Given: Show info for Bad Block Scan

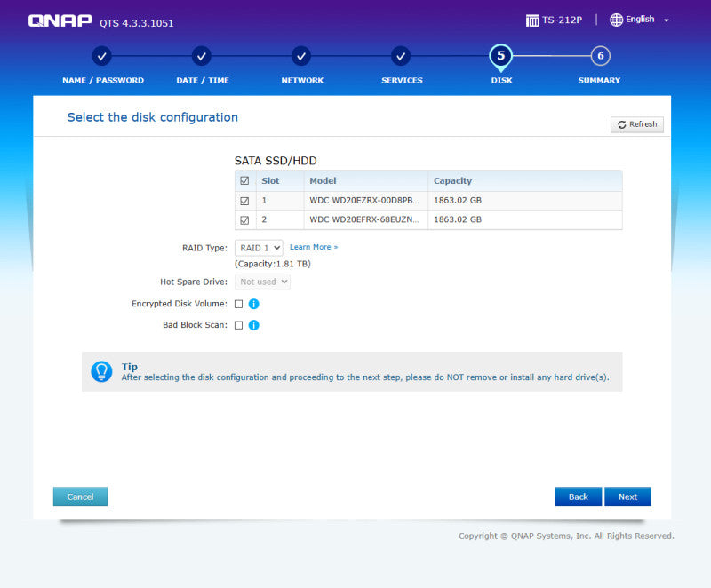Looking at the screenshot, I should pyautogui.click(x=254, y=325).
